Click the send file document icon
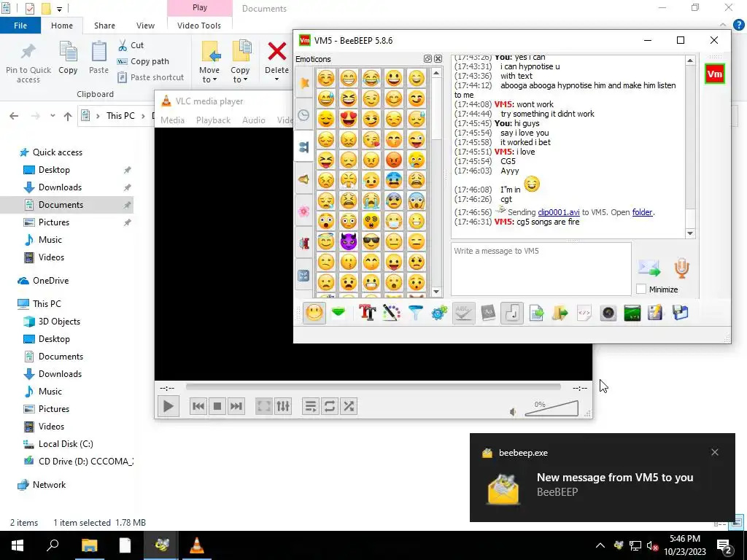Viewport: 747px width, 560px height. tap(536, 313)
